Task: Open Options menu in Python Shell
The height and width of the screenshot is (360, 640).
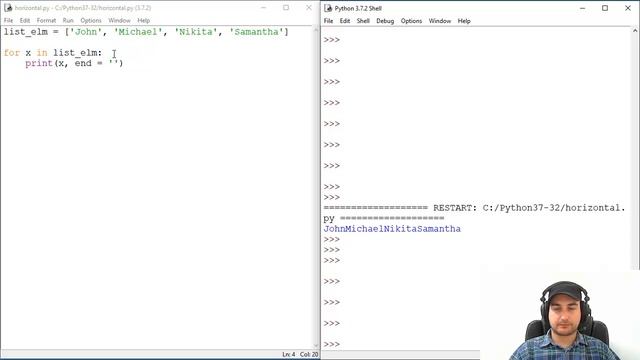Action: click(411, 21)
